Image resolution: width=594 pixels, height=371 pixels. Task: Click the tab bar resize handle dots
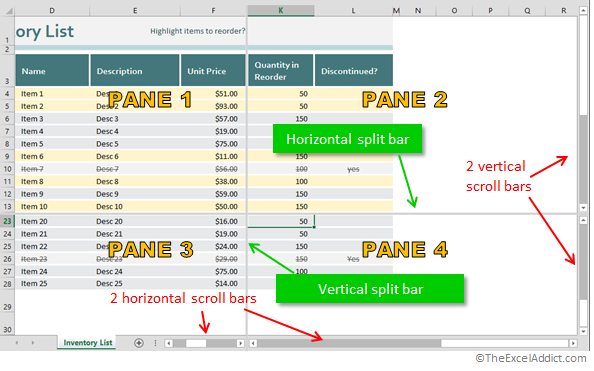(155, 343)
